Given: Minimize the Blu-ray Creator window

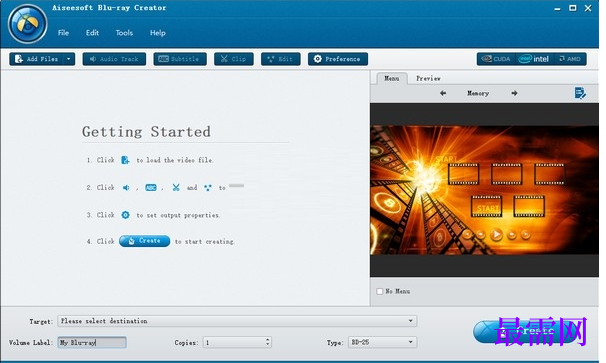Looking at the screenshot, I should click(557, 9).
